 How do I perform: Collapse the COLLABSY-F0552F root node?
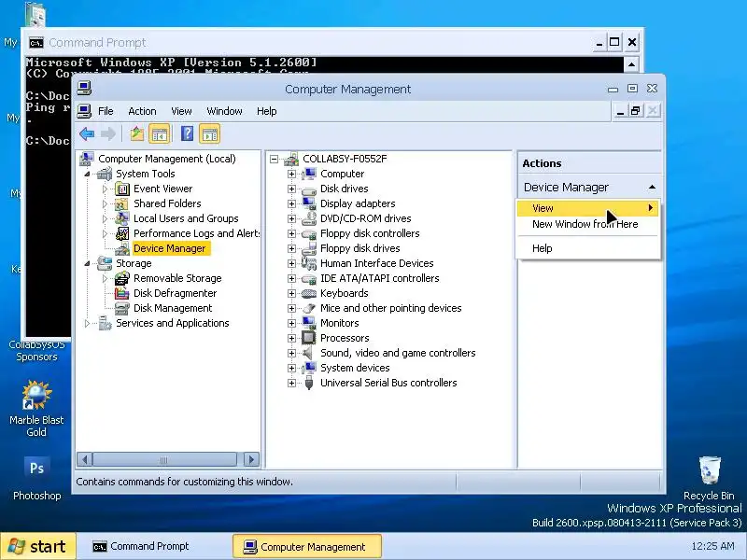(x=274, y=159)
